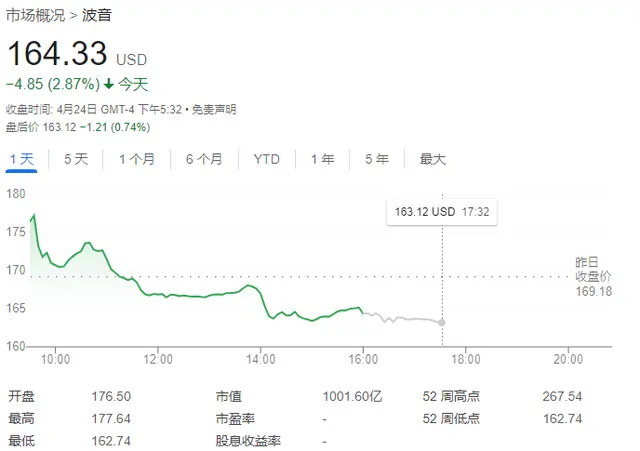Switch to YTD chart range

[267, 159]
